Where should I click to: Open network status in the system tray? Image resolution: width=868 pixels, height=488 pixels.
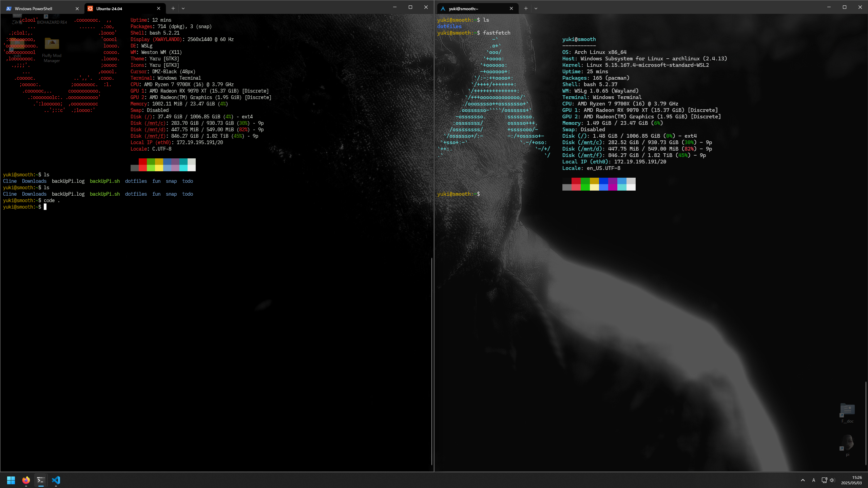point(824,480)
